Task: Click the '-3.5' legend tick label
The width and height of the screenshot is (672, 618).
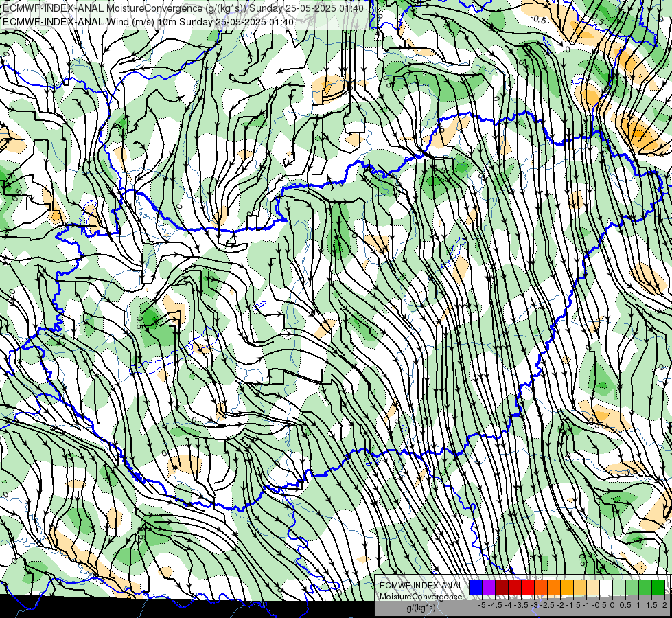Action: 522,605
